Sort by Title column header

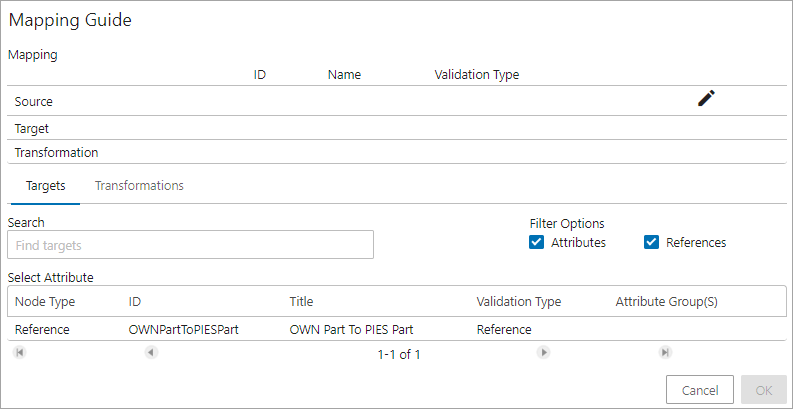pyautogui.click(x=301, y=302)
